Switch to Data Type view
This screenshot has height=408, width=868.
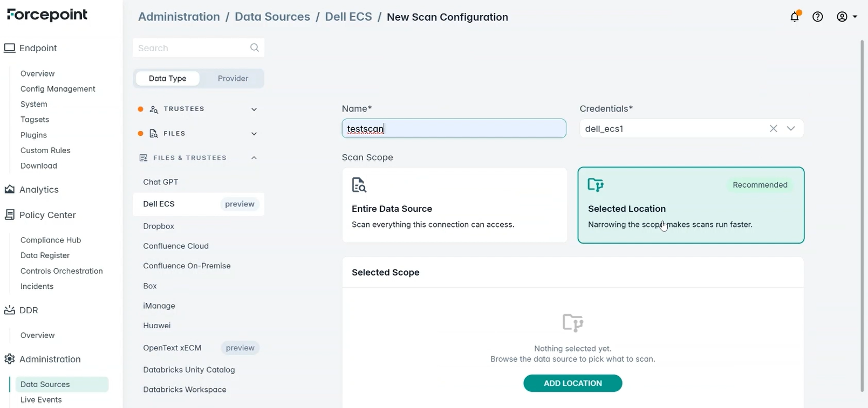pyautogui.click(x=167, y=78)
